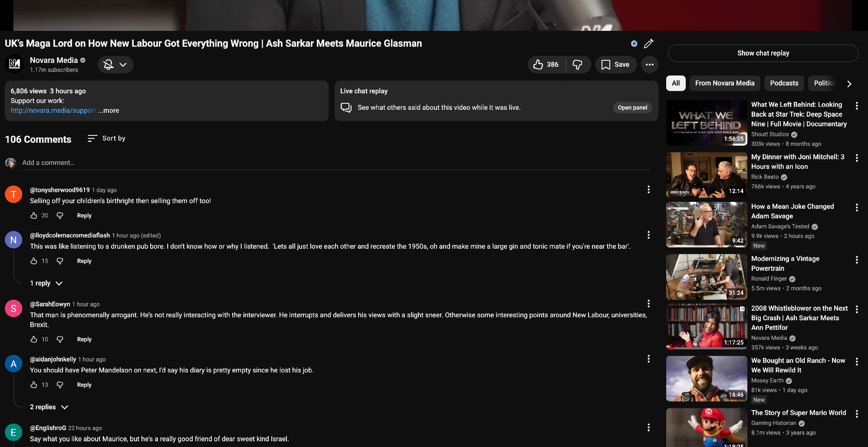Screen dimensions: 868x447
Task: Click Show chat replay button
Action: coord(763,53)
